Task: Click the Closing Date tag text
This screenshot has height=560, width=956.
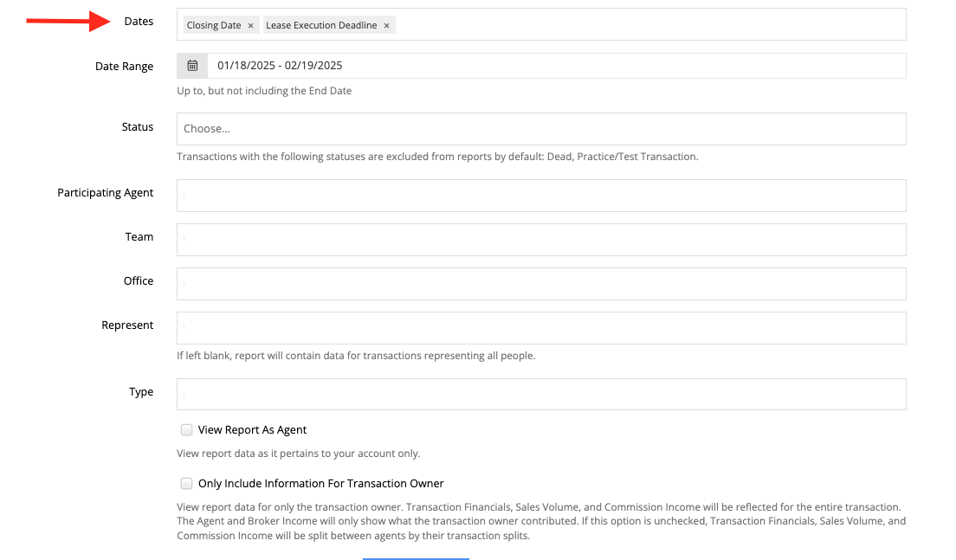Action: tap(214, 26)
